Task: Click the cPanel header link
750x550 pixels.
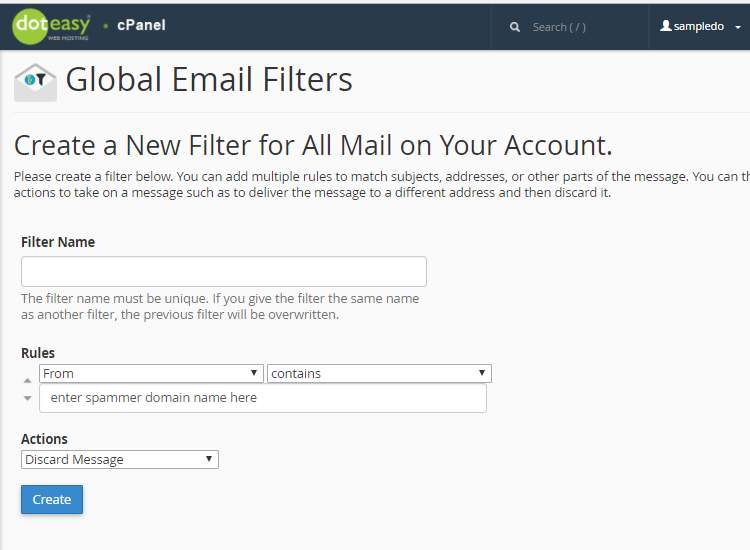Action: click(x=141, y=25)
